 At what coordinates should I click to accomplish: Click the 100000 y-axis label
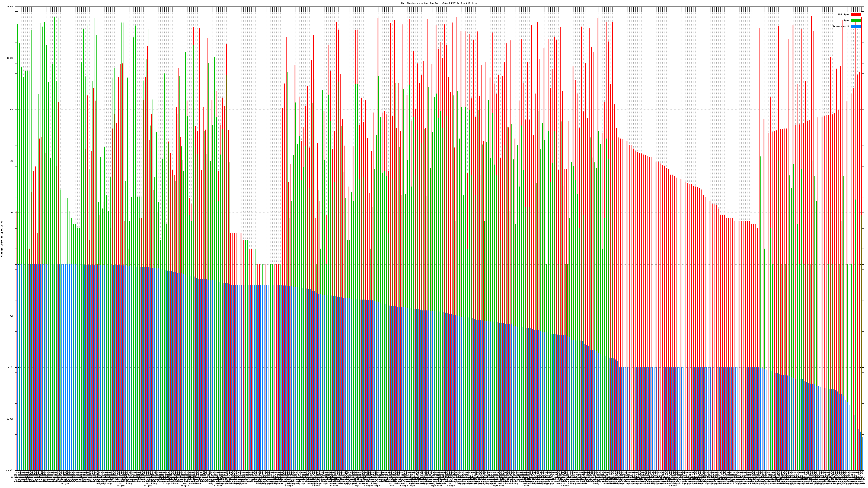(x=10, y=7)
